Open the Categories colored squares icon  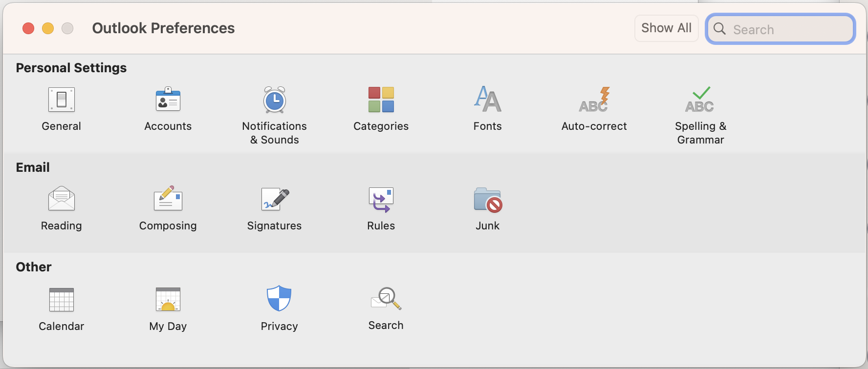381,100
